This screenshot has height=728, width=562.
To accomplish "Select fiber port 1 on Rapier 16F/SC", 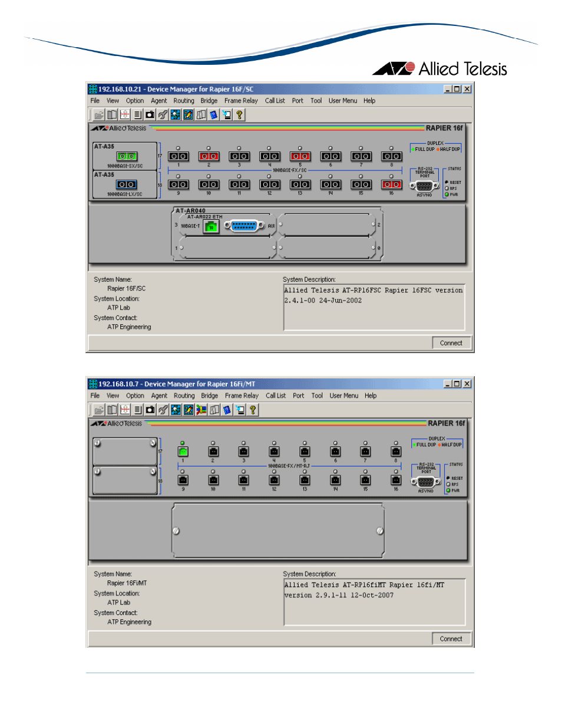I will point(178,156).
